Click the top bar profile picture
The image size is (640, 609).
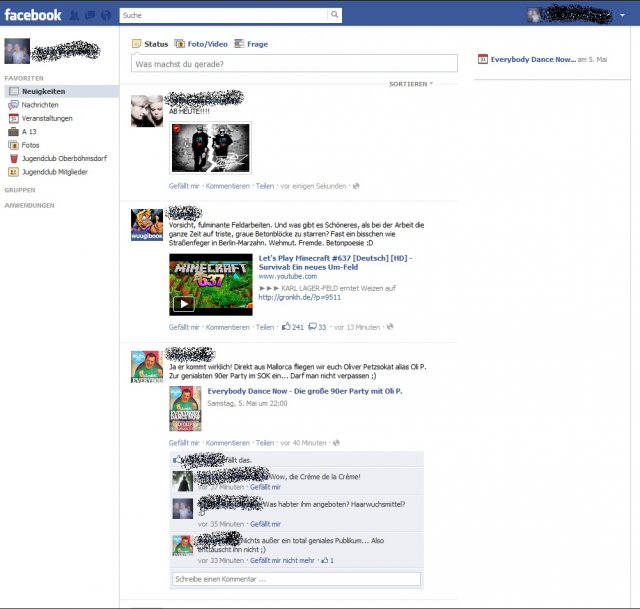click(x=533, y=16)
